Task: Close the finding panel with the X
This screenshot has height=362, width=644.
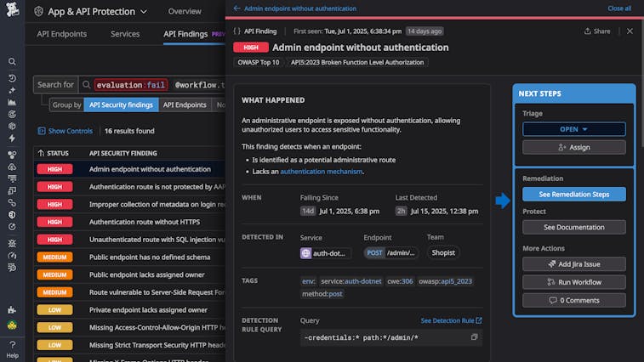Action: point(630,31)
